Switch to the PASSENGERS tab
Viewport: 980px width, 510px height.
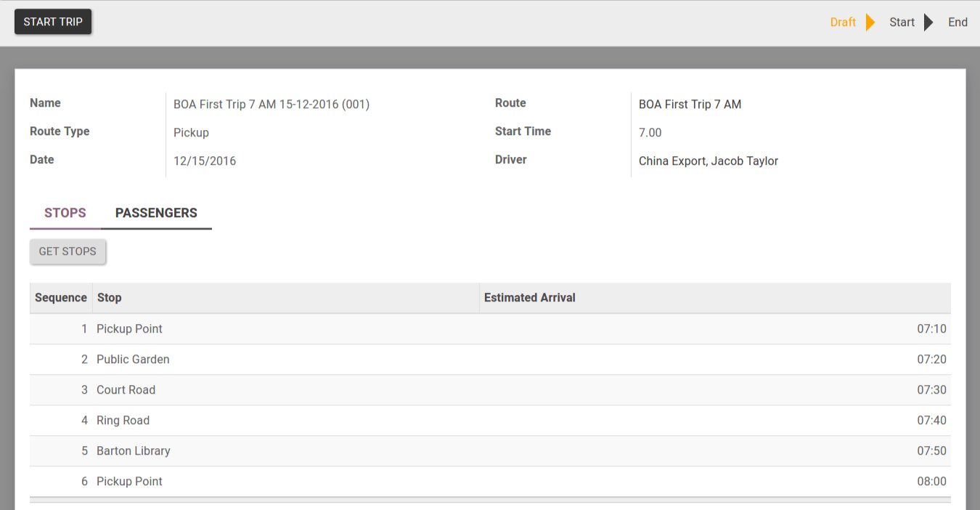pyautogui.click(x=156, y=213)
